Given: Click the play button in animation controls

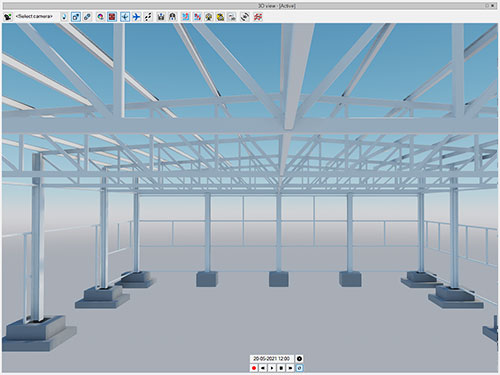Looking at the screenshot, I should 272,368.
